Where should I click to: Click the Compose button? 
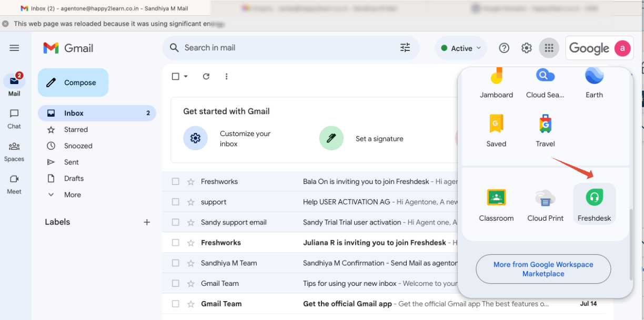click(x=73, y=82)
